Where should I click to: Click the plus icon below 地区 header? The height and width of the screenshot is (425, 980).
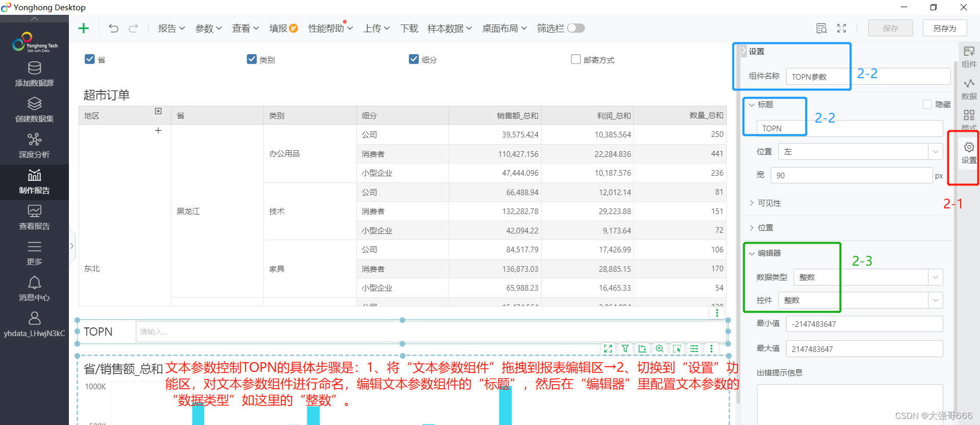click(158, 131)
